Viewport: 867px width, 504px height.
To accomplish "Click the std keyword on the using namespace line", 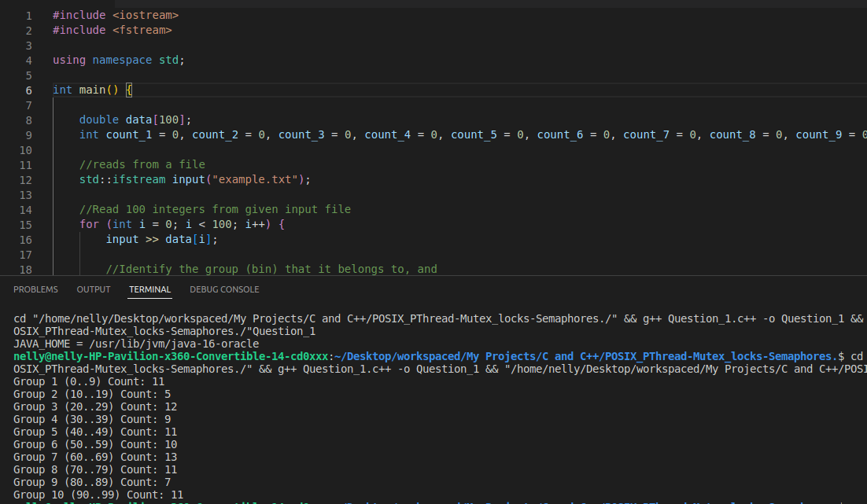I will (x=169, y=60).
